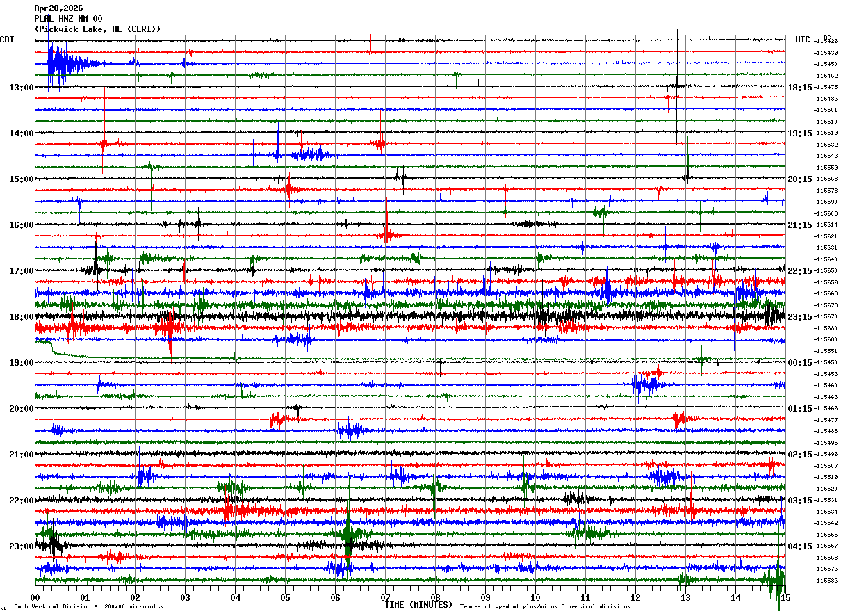841x616 pixels.
Task: Select DC offset value -115462
Action: tap(826, 76)
